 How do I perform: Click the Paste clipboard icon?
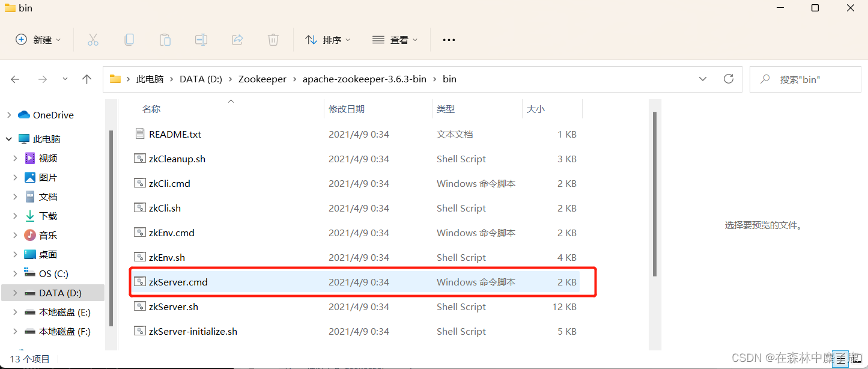[x=165, y=40]
